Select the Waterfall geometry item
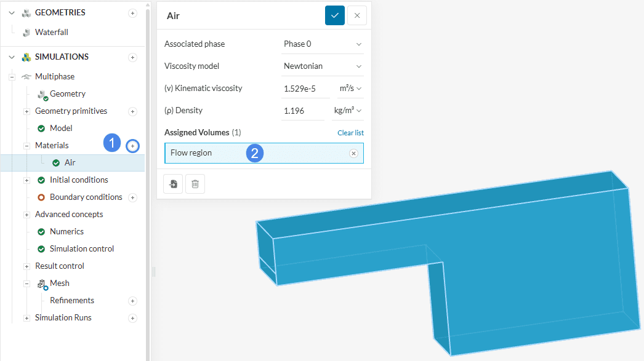The height and width of the screenshot is (361, 644). point(51,33)
